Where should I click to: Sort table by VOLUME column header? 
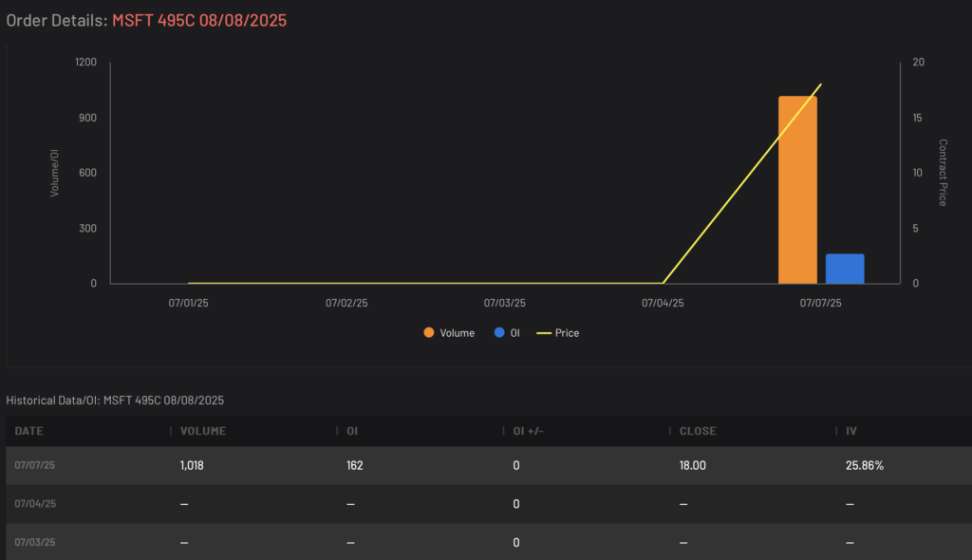pos(203,431)
